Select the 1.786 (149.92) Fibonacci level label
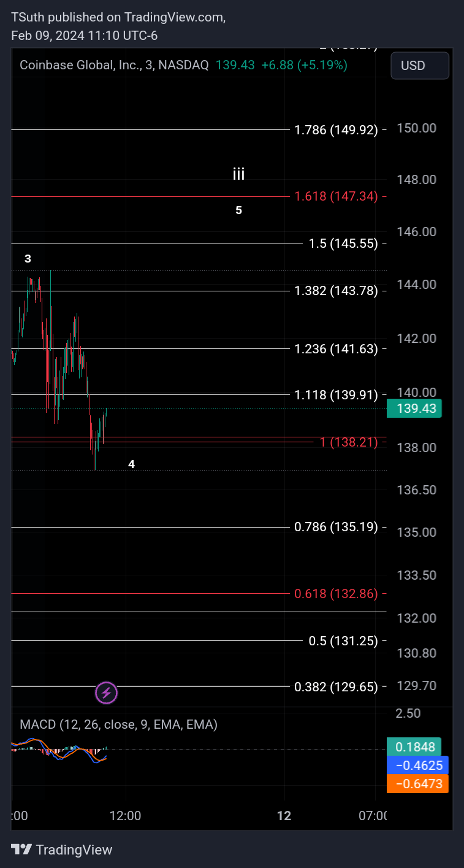The width and height of the screenshot is (464, 868). [x=336, y=129]
